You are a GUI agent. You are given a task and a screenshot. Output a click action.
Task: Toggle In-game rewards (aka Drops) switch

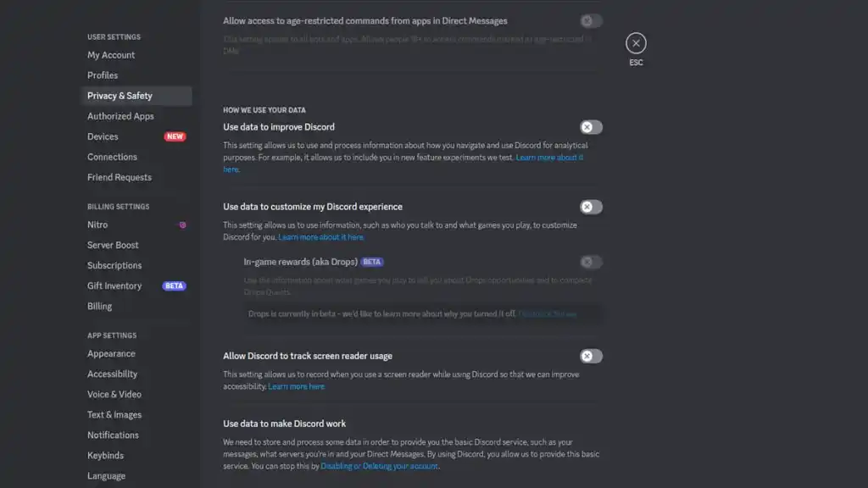(x=591, y=262)
